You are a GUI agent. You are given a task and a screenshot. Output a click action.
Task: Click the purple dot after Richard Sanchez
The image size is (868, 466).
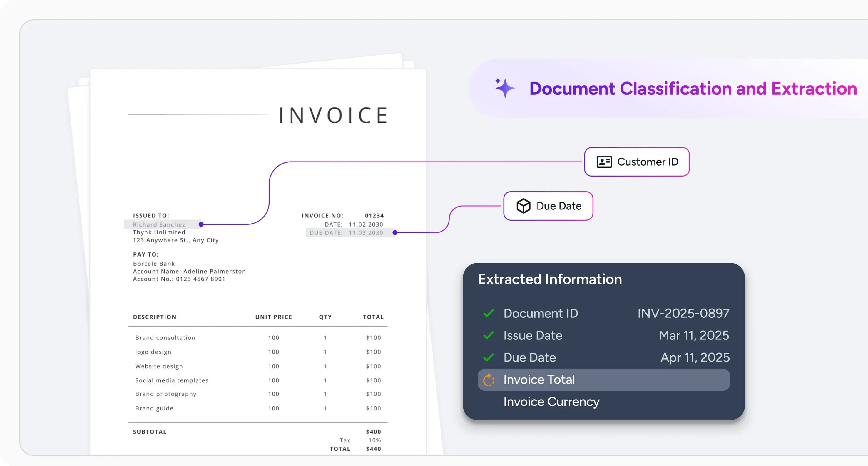click(x=201, y=224)
